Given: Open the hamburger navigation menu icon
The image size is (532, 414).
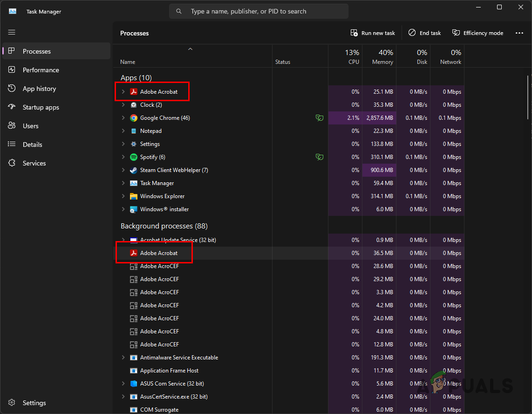Looking at the screenshot, I should click(12, 32).
